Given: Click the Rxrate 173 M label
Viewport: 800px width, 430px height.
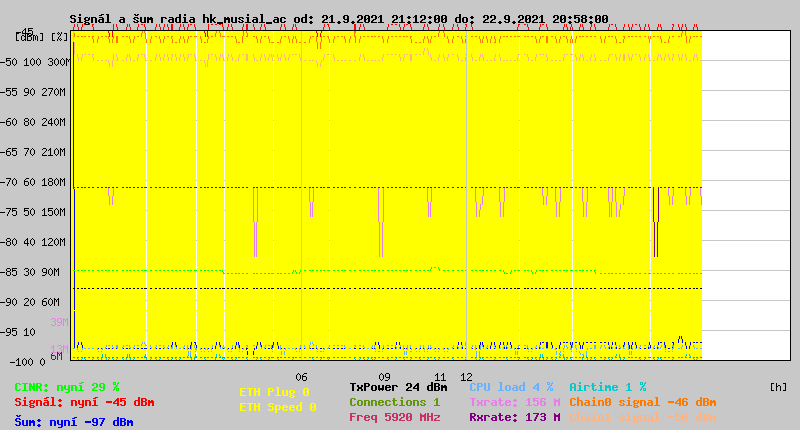Looking at the screenshot, I should coord(514,418).
